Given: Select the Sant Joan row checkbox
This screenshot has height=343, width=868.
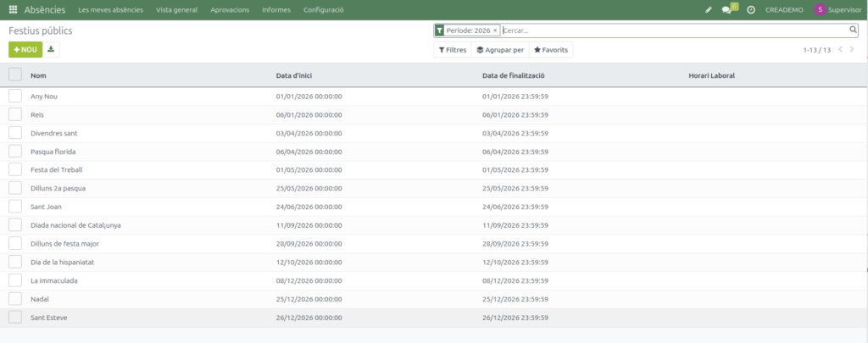Looking at the screenshot, I should point(14,207).
